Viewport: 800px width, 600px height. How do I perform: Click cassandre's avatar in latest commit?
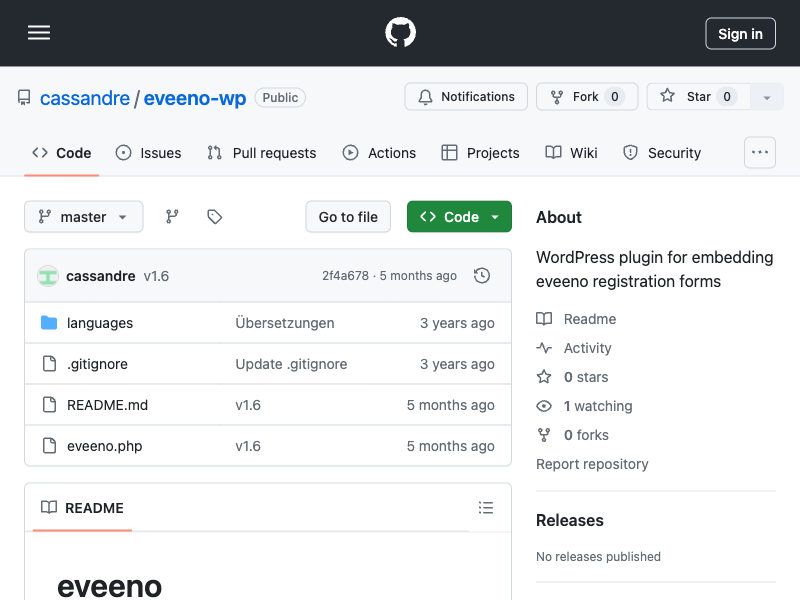(48, 276)
